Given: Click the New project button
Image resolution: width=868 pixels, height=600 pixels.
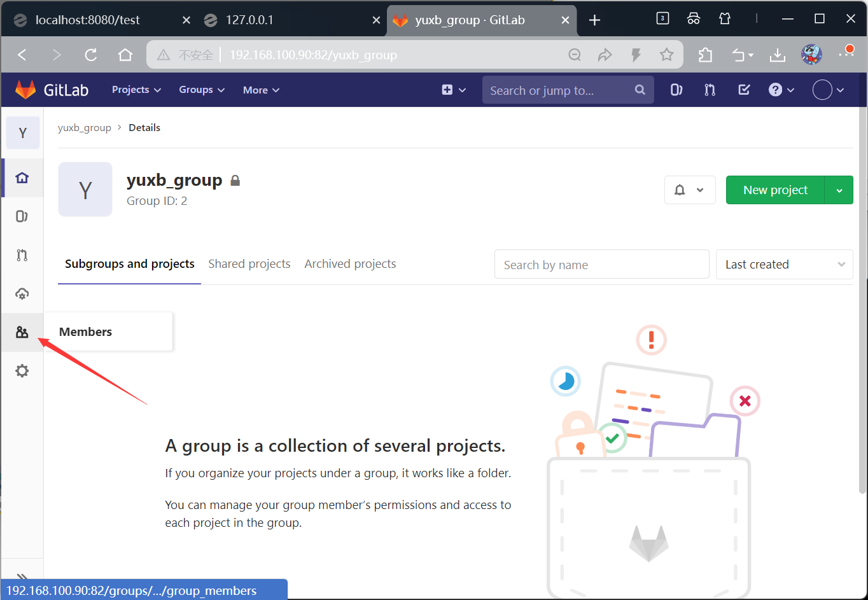Looking at the screenshot, I should pyautogui.click(x=775, y=190).
